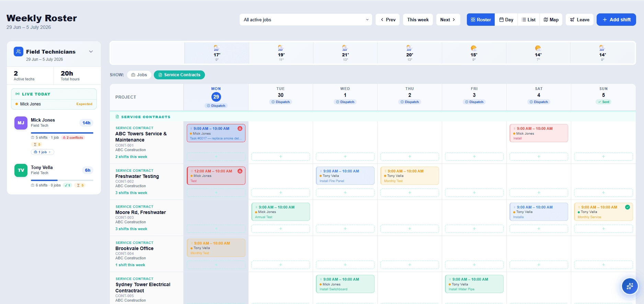Switch to Day view
Image resolution: width=644 pixels, height=304 pixels.
[x=506, y=20]
